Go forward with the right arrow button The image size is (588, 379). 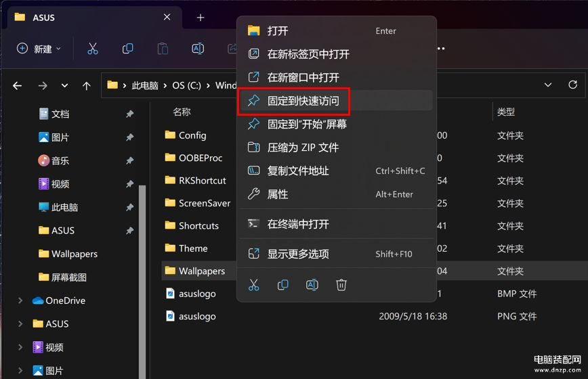pos(43,86)
